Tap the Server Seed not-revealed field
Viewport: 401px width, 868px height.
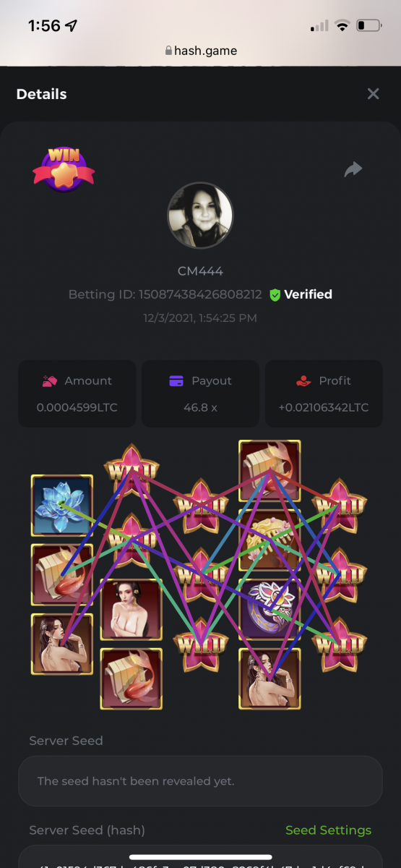click(200, 781)
